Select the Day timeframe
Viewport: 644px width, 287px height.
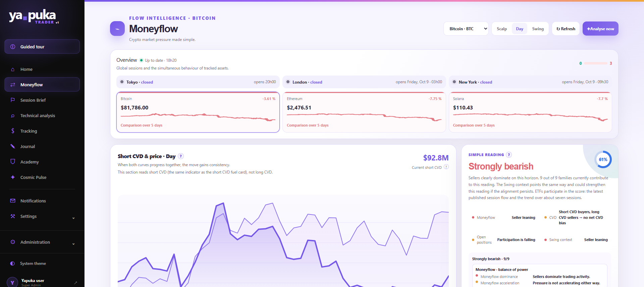coord(520,29)
